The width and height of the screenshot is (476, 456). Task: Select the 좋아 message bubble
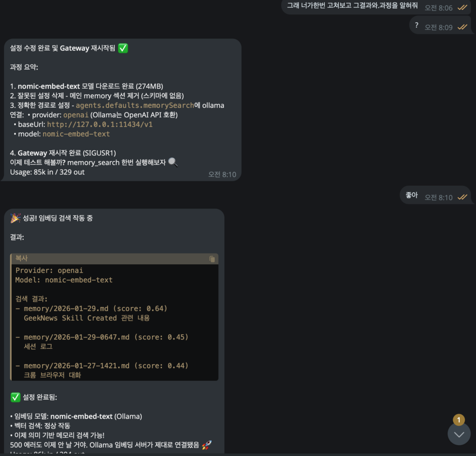coord(411,195)
